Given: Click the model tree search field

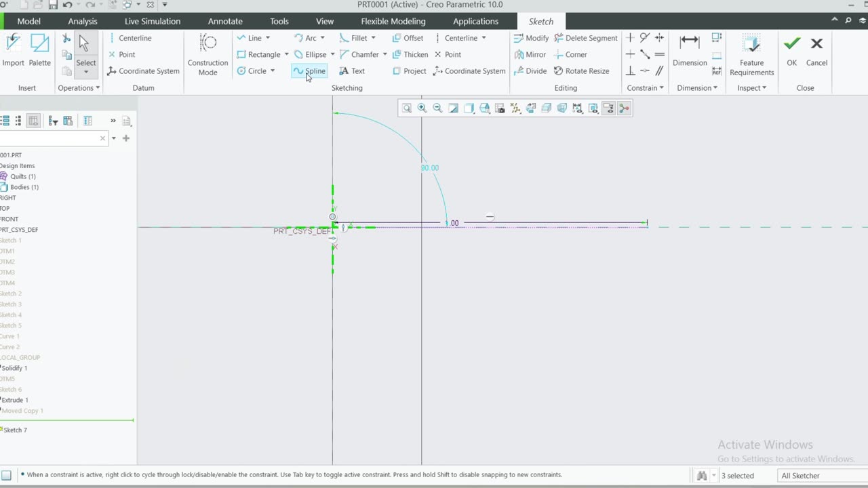Looking at the screenshot, I should pyautogui.click(x=53, y=138).
